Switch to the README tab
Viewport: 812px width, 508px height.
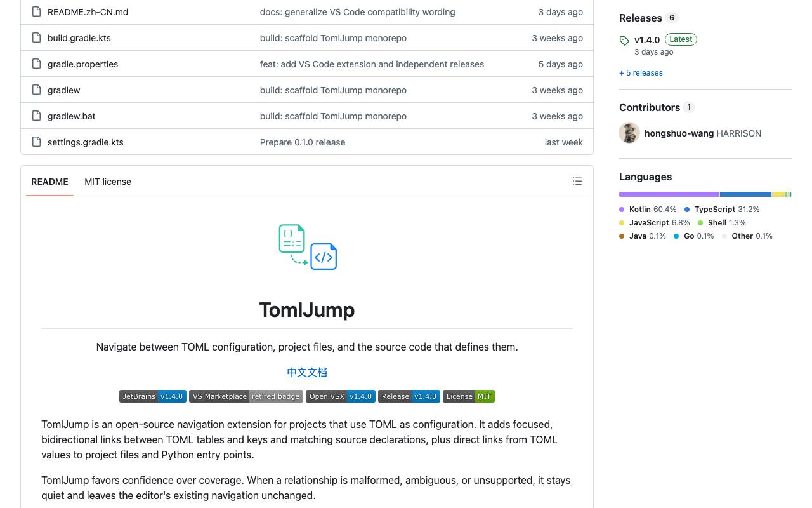coord(49,182)
